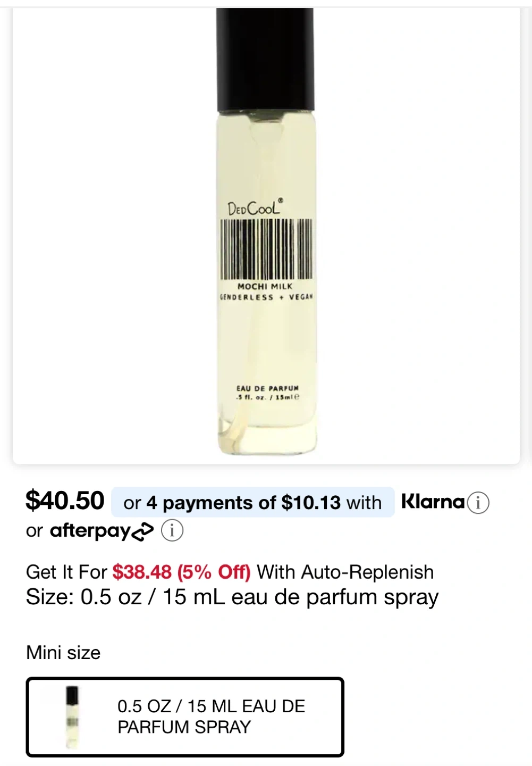Click the DedCool logo on the bottle
Screen dimensions: 532x766
(x=255, y=207)
